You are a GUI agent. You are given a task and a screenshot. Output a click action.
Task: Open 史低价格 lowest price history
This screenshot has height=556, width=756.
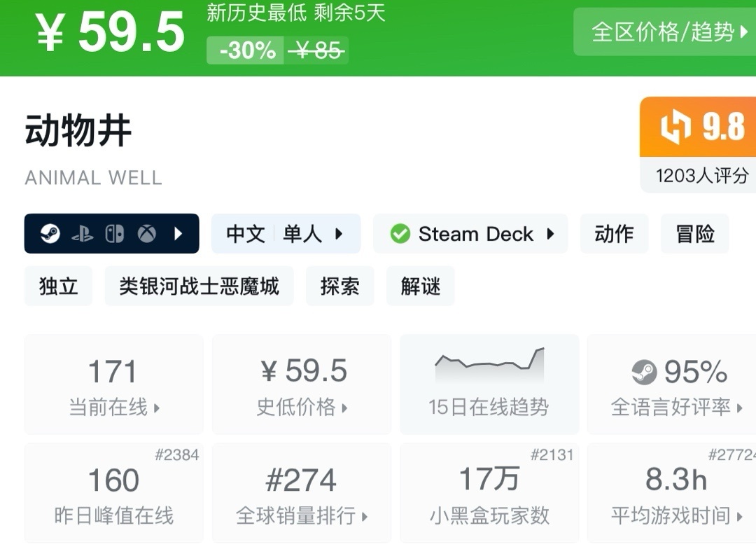pyautogui.click(x=302, y=384)
